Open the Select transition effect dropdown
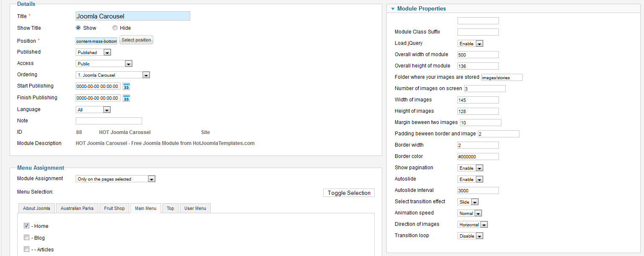644x256 pixels. tap(468, 202)
